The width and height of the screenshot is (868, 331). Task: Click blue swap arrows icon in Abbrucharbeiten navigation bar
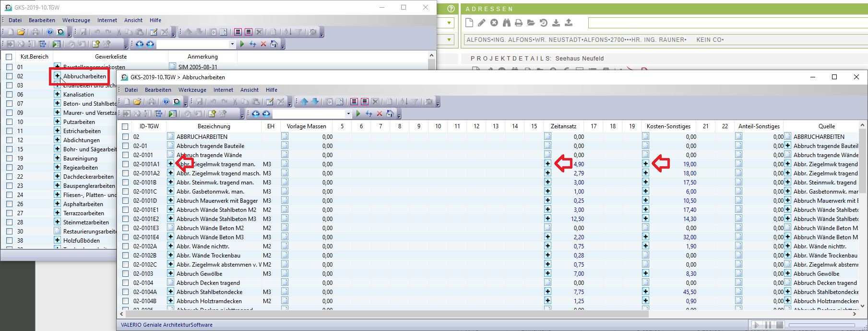[369, 114]
